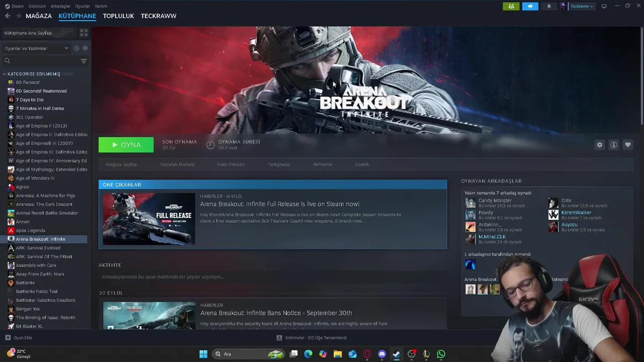The image size is (644, 362).
Task: Click the Windows taskbar search box
Action: click(x=249, y=354)
